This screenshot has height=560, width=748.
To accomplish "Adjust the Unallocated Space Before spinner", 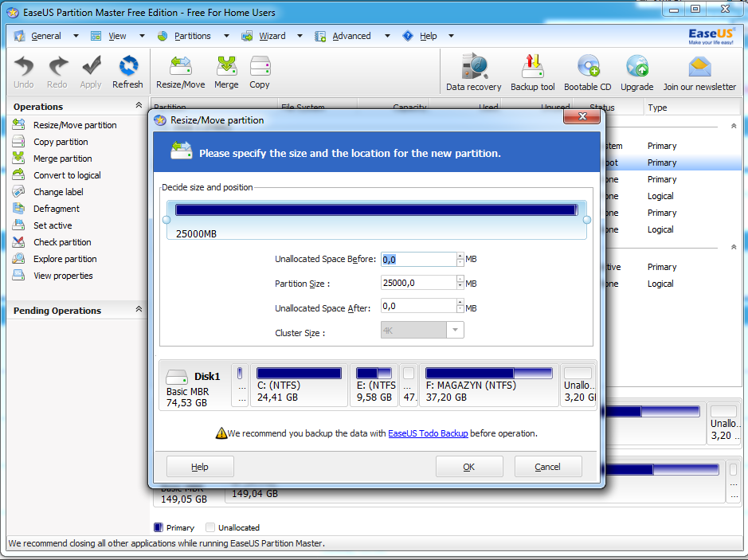I will (460, 259).
